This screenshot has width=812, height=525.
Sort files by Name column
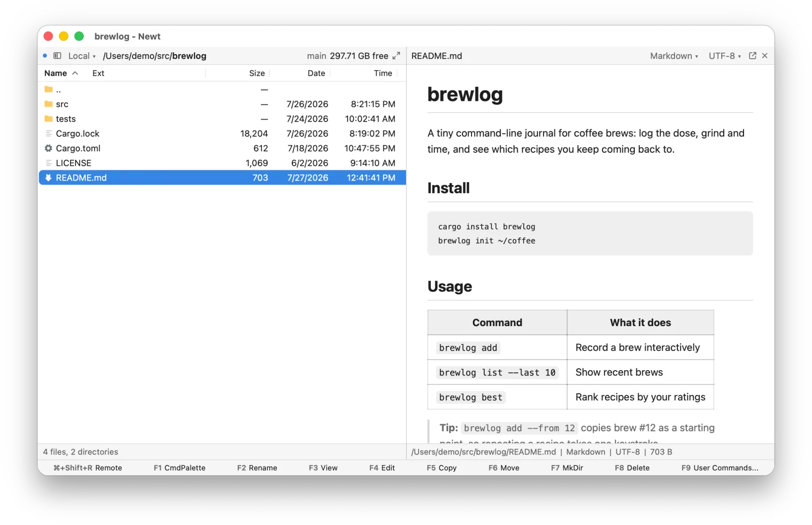tap(61, 73)
